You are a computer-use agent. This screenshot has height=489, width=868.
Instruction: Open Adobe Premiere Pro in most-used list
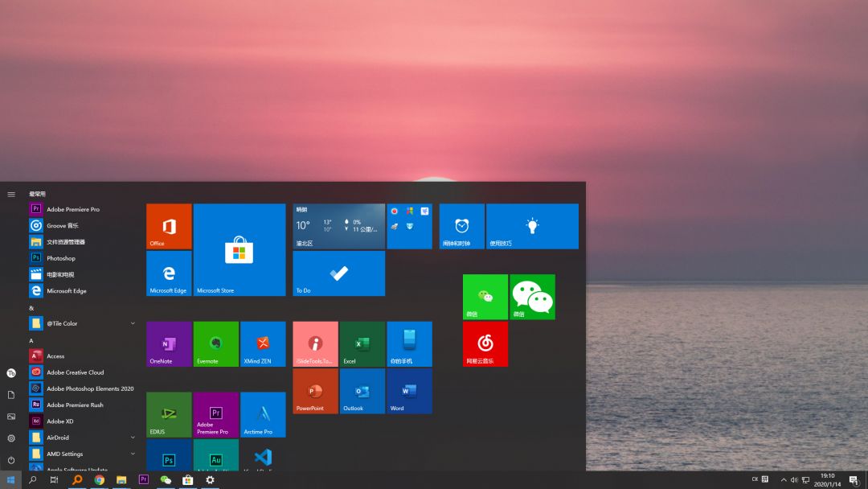(x=82, y=209)
